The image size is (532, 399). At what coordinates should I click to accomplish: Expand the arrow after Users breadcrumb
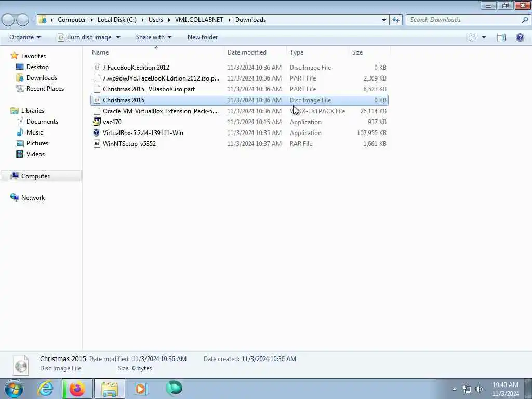coord(169,20)
